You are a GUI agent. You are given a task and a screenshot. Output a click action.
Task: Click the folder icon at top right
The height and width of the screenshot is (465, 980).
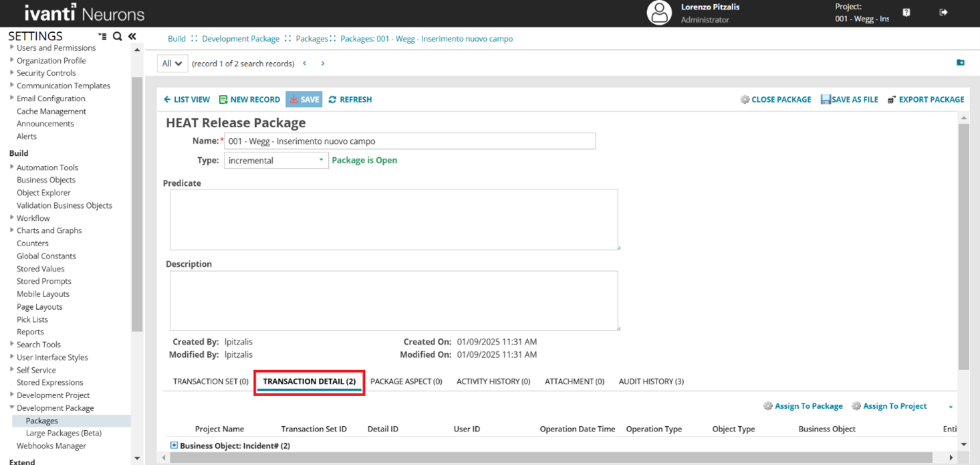[x=961, y=63]
